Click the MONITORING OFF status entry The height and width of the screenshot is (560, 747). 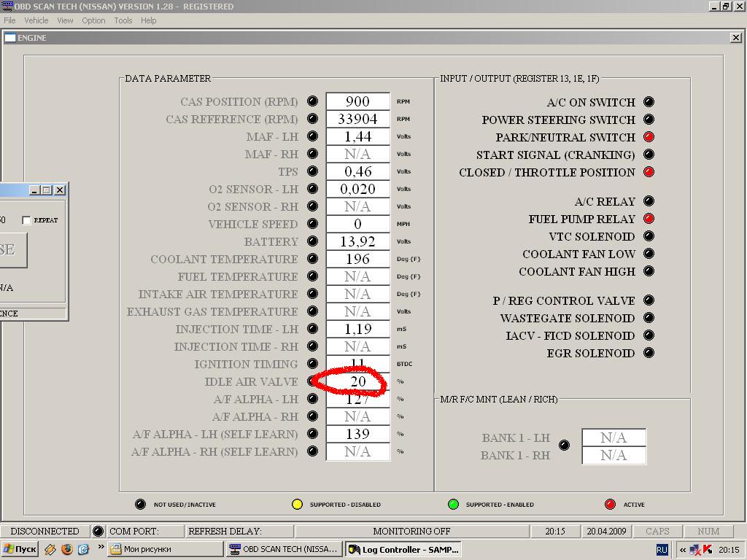(x=411, y=531)
